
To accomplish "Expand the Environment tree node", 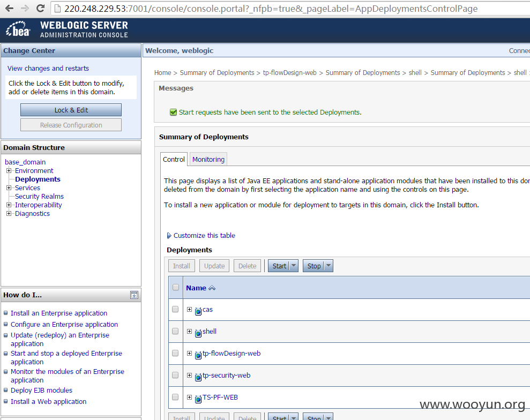I will pyautogui.click(x=9, y=171).
